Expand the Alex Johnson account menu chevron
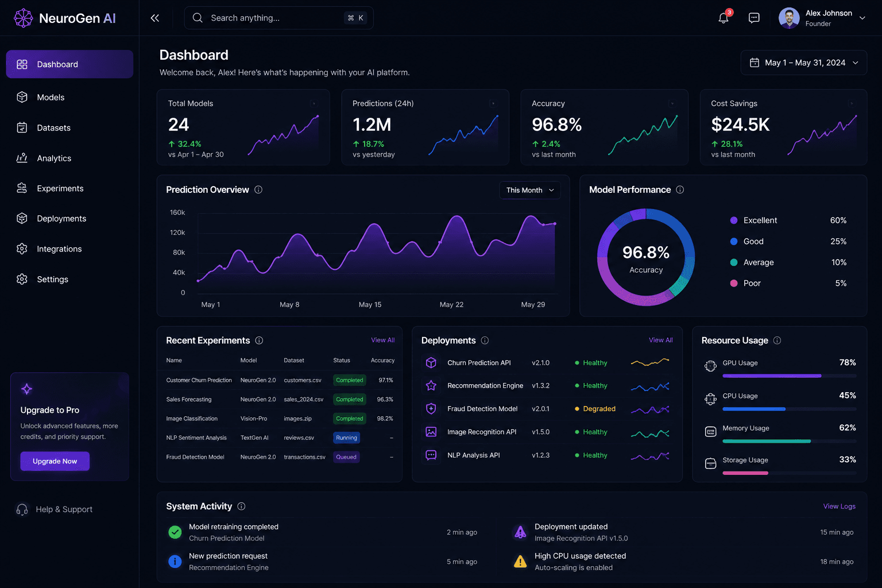The width and height of the screenshot is (882, 588). click(862, 18)
